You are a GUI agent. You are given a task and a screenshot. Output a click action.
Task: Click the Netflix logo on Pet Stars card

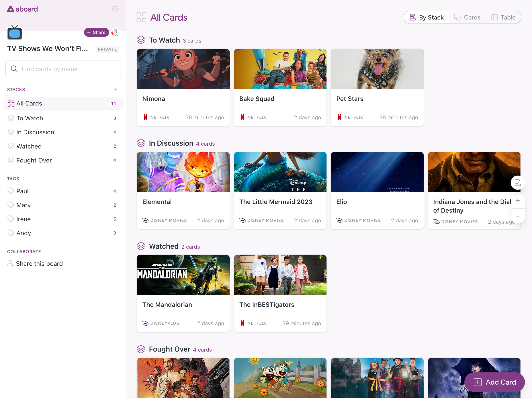coord(339,117)
